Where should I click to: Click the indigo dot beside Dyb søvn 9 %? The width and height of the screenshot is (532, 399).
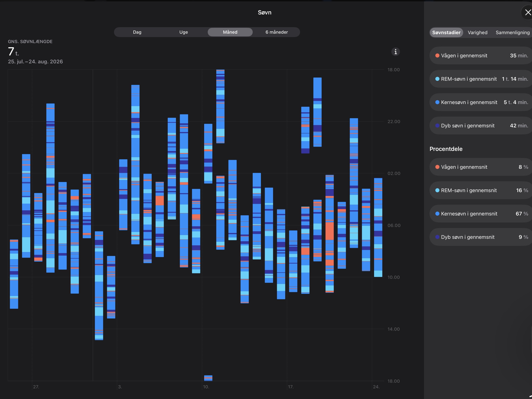click(437, 237)
